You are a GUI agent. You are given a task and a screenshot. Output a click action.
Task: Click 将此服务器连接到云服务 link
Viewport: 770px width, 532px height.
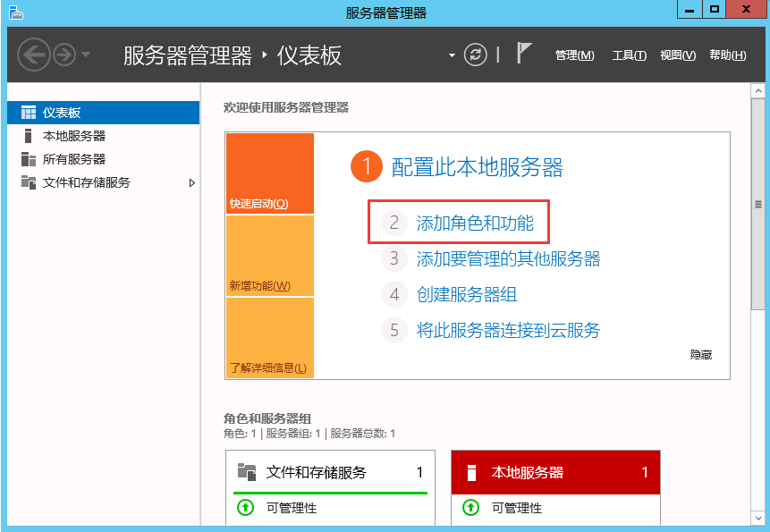[x=508, y=330]
